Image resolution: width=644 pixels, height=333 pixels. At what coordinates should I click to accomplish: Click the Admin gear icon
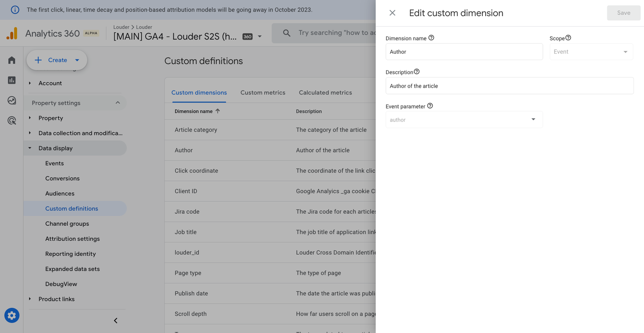tap(12, 316)
